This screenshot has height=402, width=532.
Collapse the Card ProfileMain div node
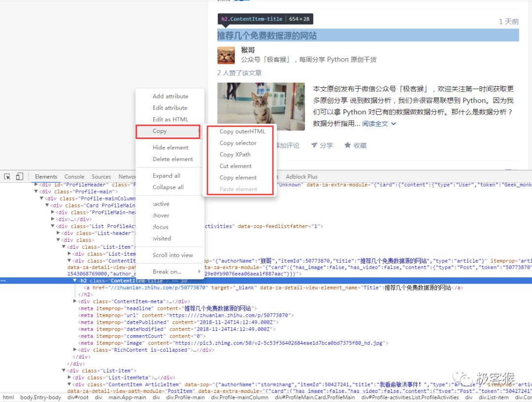(47, 205)
